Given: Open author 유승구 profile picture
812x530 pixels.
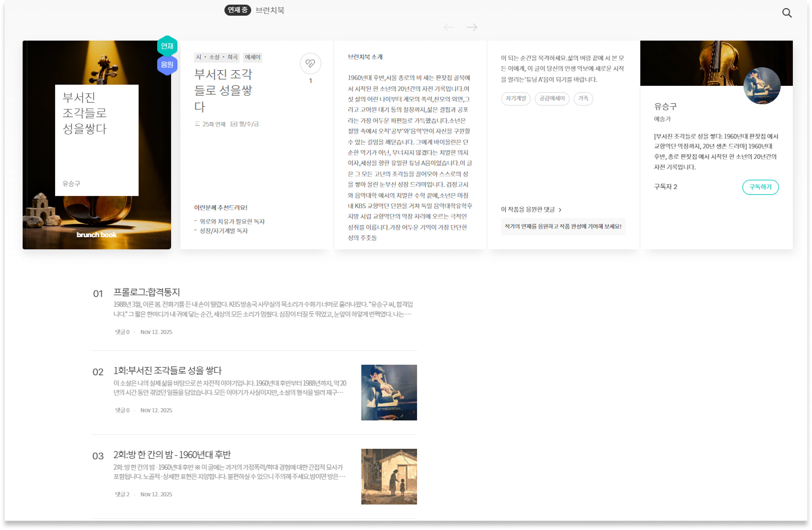Looking at the screenshot, I should (x=762, y=86).
